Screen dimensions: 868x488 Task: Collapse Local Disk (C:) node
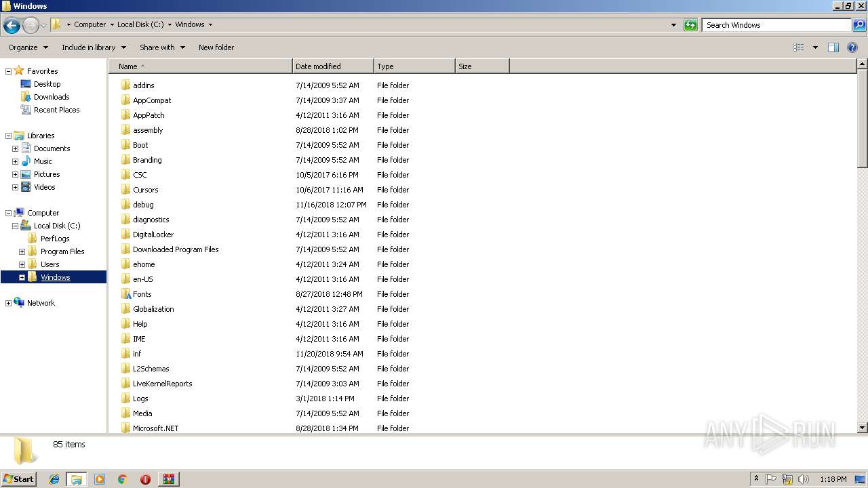click(15, 226)
